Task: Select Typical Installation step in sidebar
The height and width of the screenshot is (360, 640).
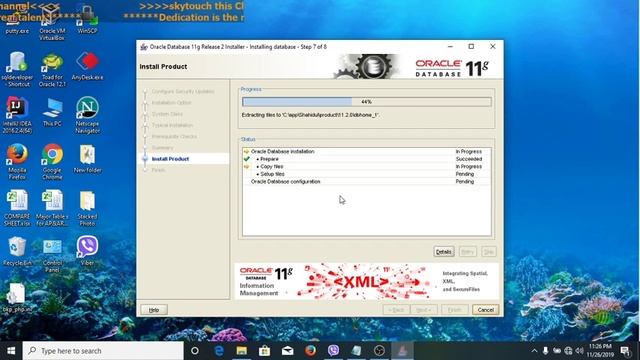Action: tap(172, 125)
